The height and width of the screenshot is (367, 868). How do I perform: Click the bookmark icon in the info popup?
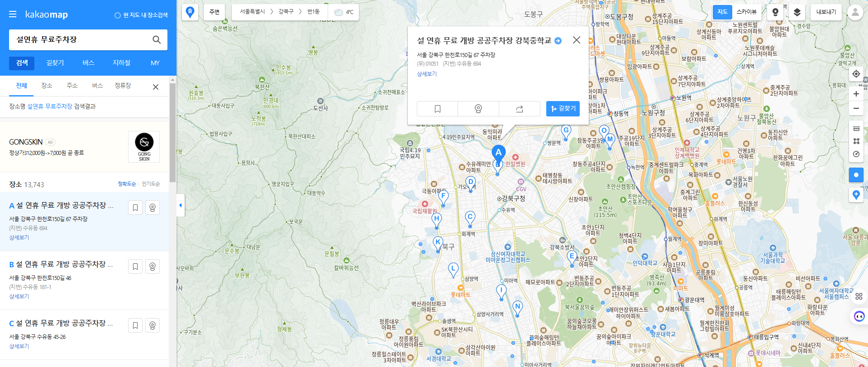click(x=437, y=109)
